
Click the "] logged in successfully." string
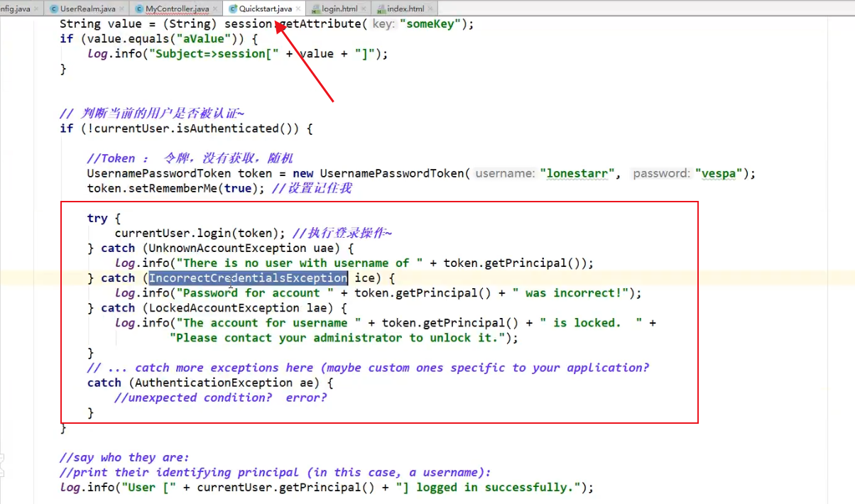[488, 487]
